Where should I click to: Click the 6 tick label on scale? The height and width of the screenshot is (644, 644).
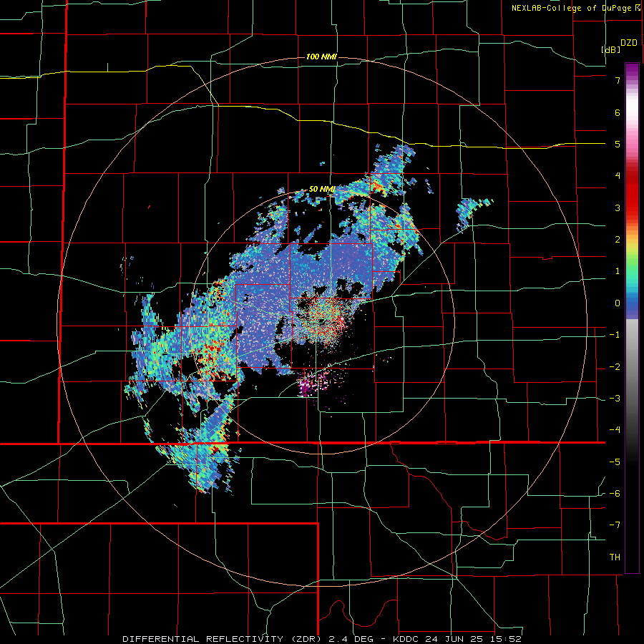618,112
